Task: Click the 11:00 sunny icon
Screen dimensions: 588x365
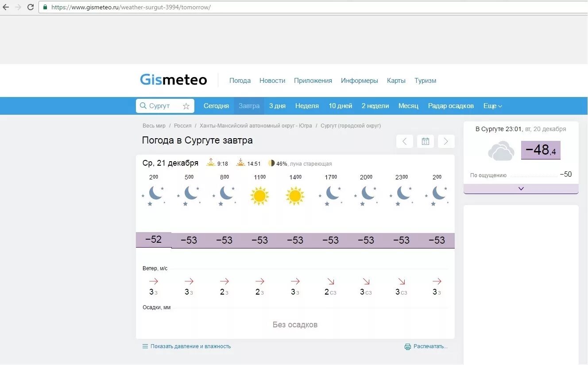Action: tap(260, 196)
